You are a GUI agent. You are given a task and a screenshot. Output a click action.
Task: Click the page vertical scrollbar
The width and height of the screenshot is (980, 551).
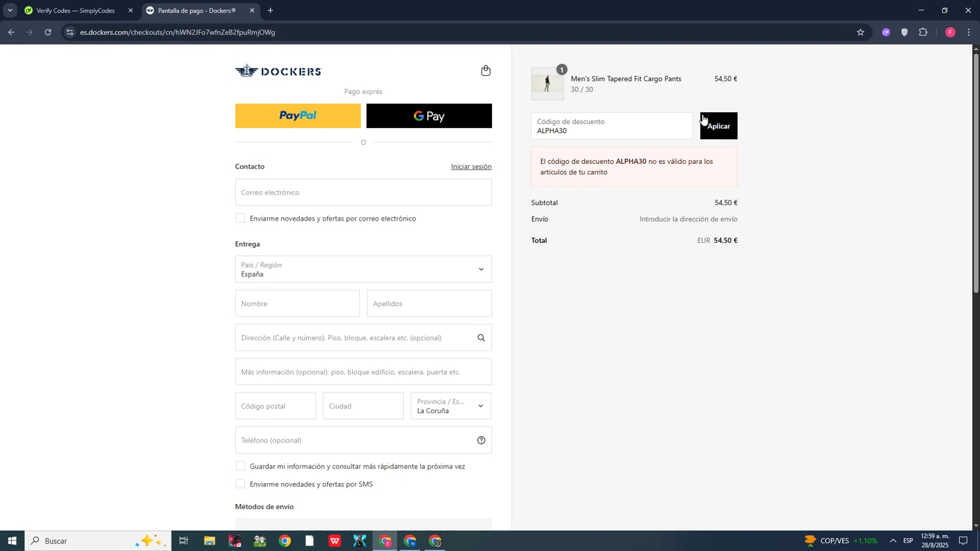[x=976, y=173]
